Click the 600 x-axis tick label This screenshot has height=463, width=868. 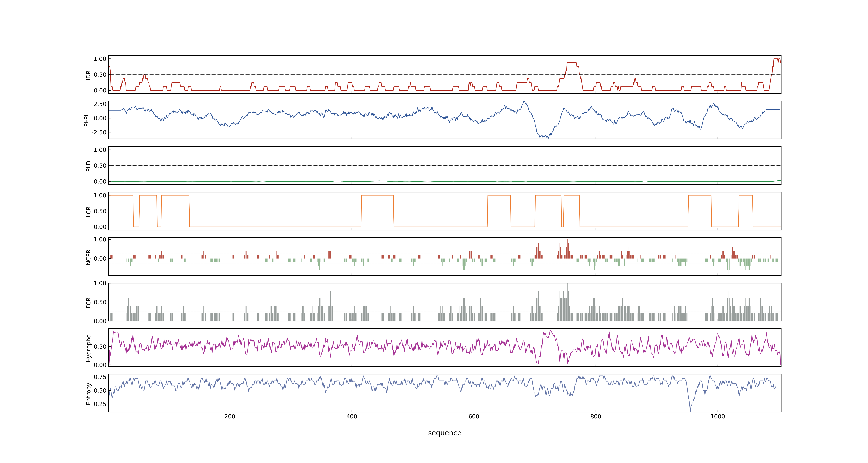474,416
